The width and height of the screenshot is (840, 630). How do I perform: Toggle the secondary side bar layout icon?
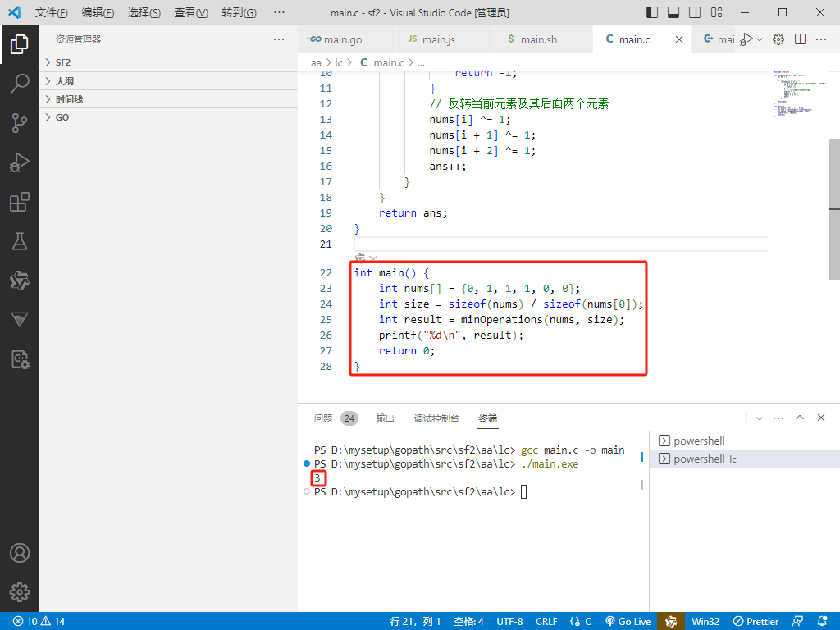coord(695,12)
